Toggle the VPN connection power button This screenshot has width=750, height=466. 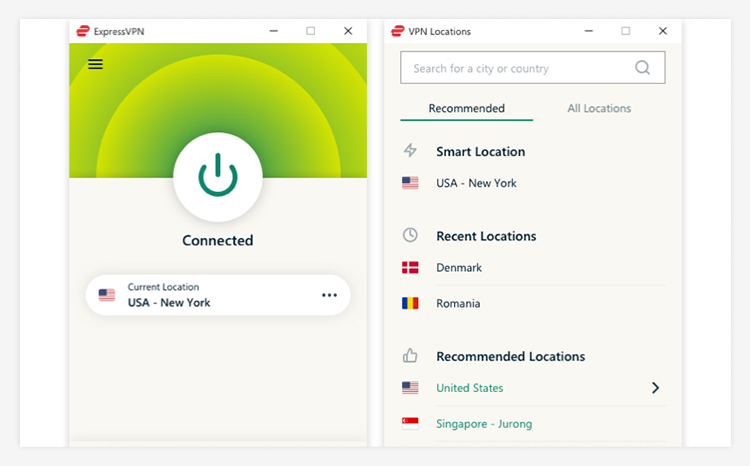pos(218,176)
